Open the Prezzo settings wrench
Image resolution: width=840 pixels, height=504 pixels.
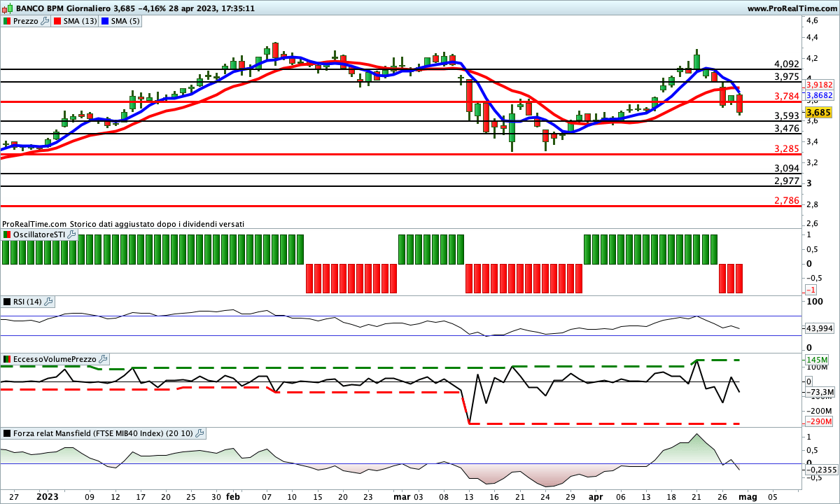click(x=45, y=21)
